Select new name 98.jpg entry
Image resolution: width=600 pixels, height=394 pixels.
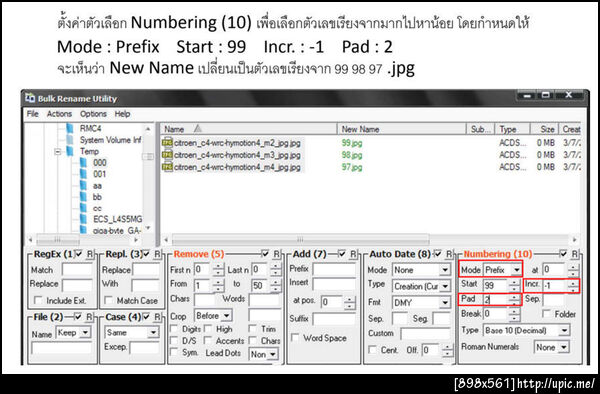(x=352, y=155)
